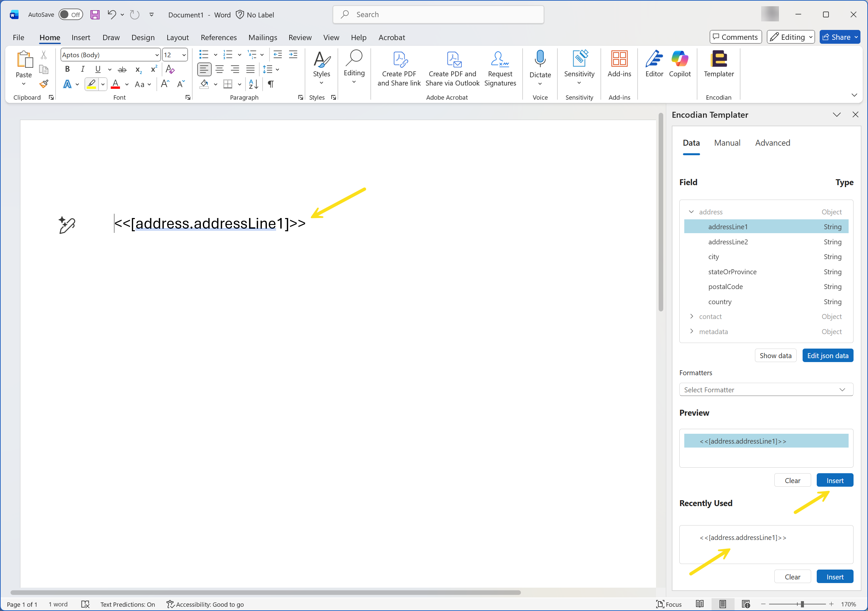Open the Insert ribbon tab

[x=81, y=37]
